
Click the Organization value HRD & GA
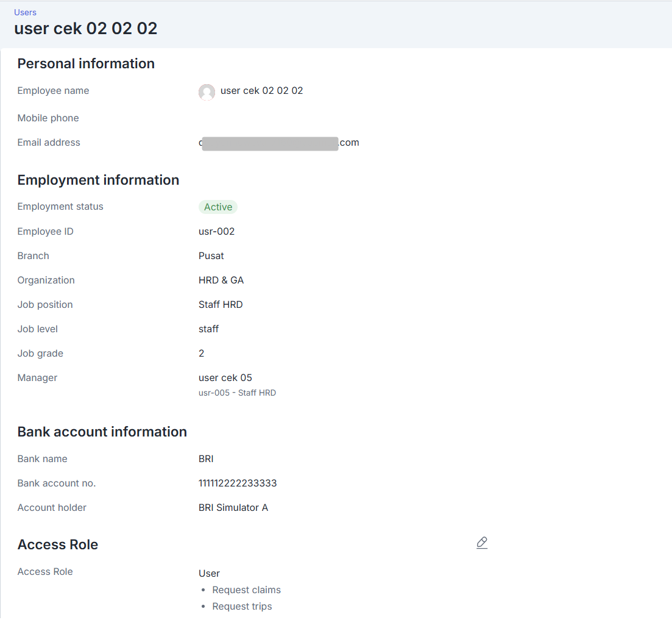point(221,280)
